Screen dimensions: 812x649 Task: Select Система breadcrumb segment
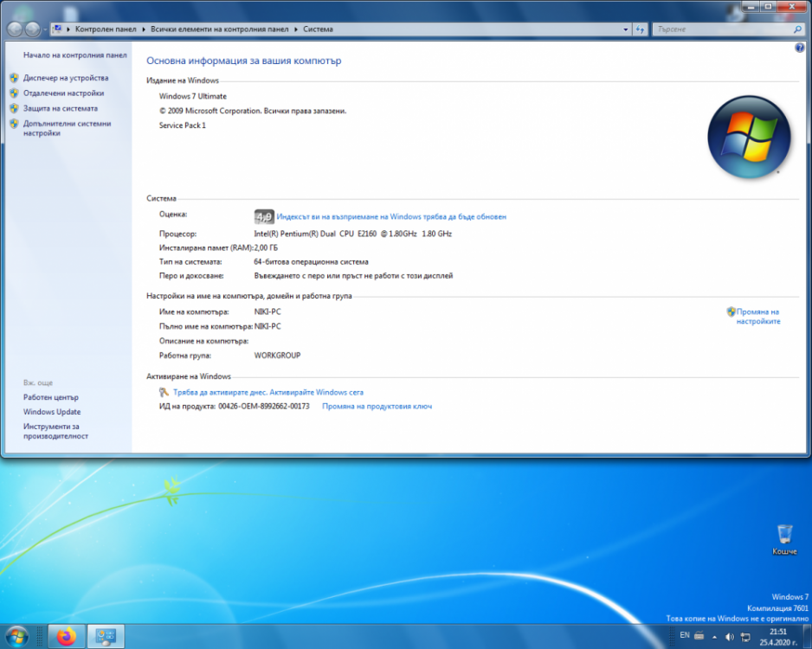pyautogui.click(x=318, y=29)
